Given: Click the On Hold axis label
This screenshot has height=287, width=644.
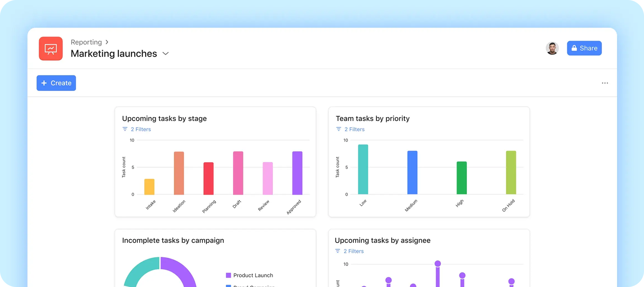Looking at the screenshot, I should pos(509,206).
